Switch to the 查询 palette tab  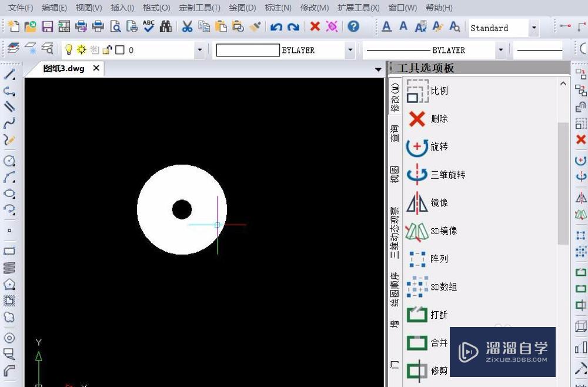[395, 134]
